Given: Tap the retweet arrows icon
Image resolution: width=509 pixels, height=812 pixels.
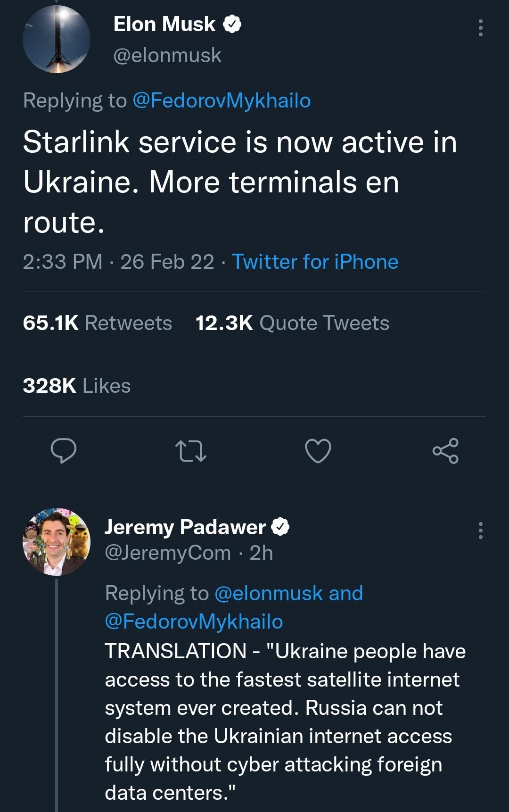Looking at the screenshot, I should 190,451.
